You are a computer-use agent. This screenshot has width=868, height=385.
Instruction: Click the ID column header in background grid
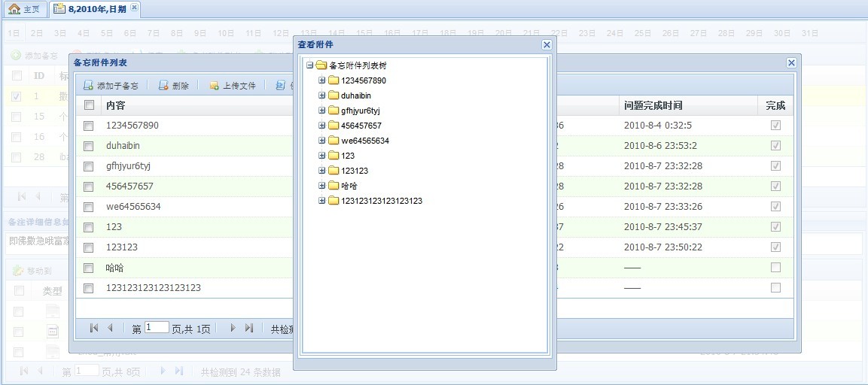(39, 75)
